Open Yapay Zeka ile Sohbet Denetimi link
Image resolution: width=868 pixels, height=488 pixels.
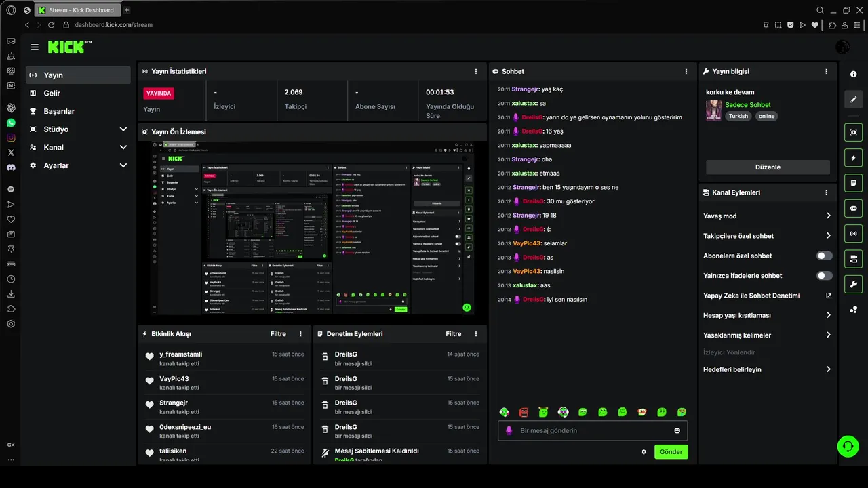click(x=768, y=296)
